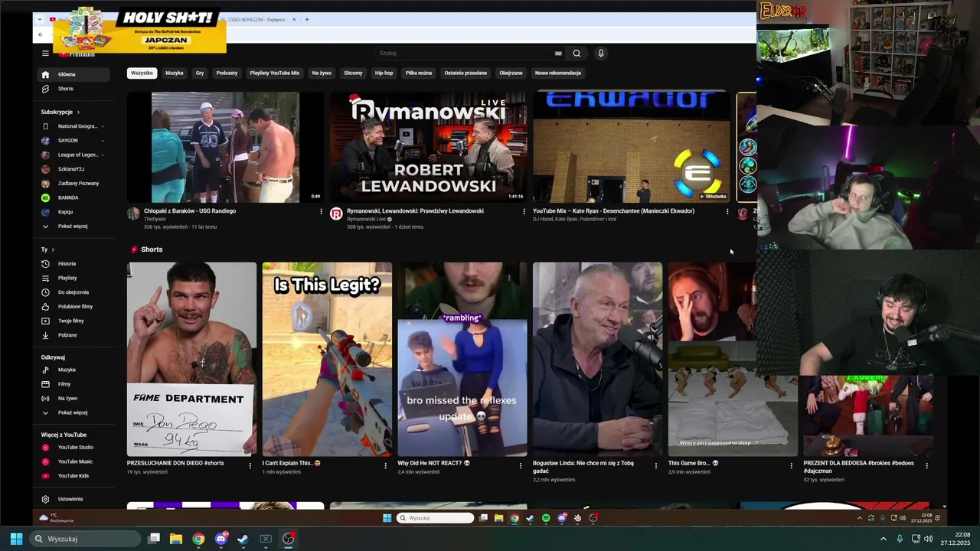Open Historia in the sidebar
The image size is (980, 551).
pyautogui.click(x=74, y=264)
